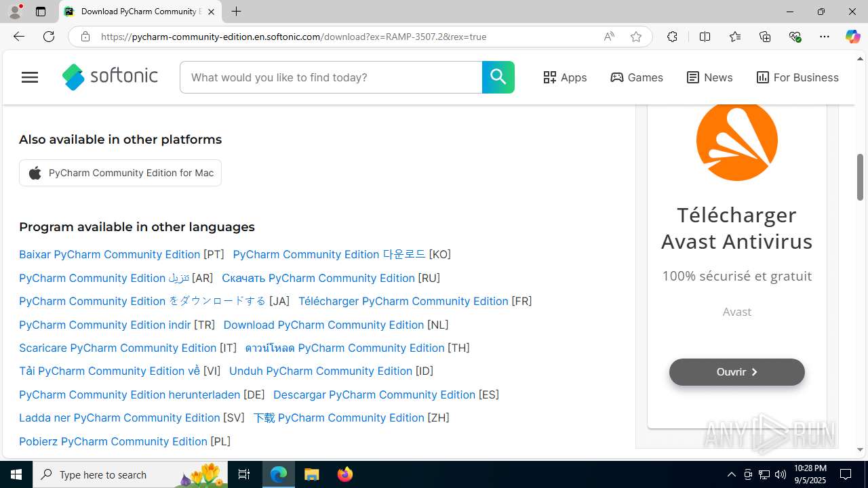The width and height of the screenshot is (868, 488).
Task: Open Pobierz PyCharm Community Edition link
Action: pos(113,441)
